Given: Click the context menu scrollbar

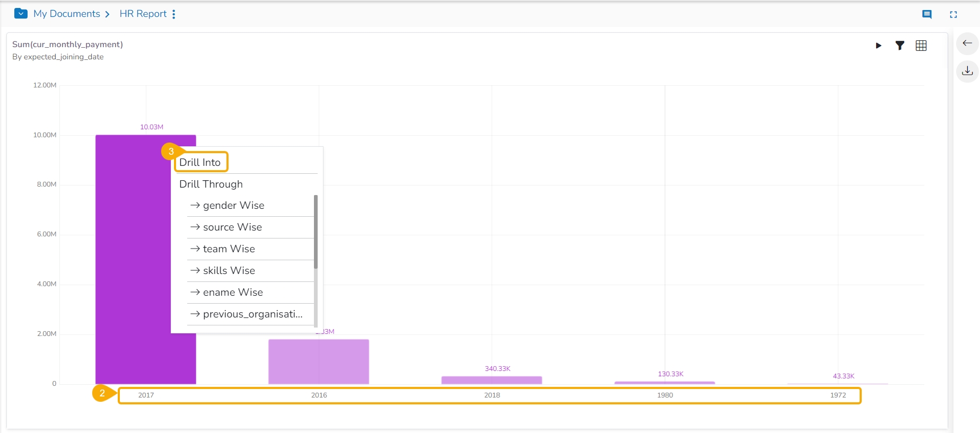Looking at the screenshot, I should pos(316,232).
